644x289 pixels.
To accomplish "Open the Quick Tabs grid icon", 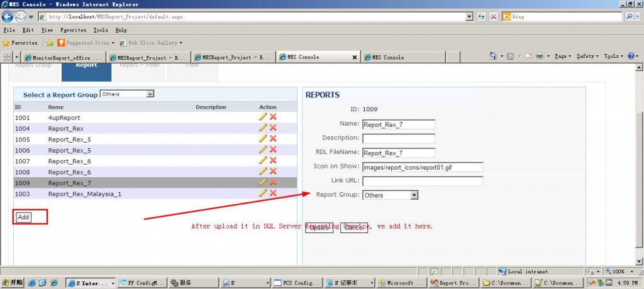I will click(6, 57).
